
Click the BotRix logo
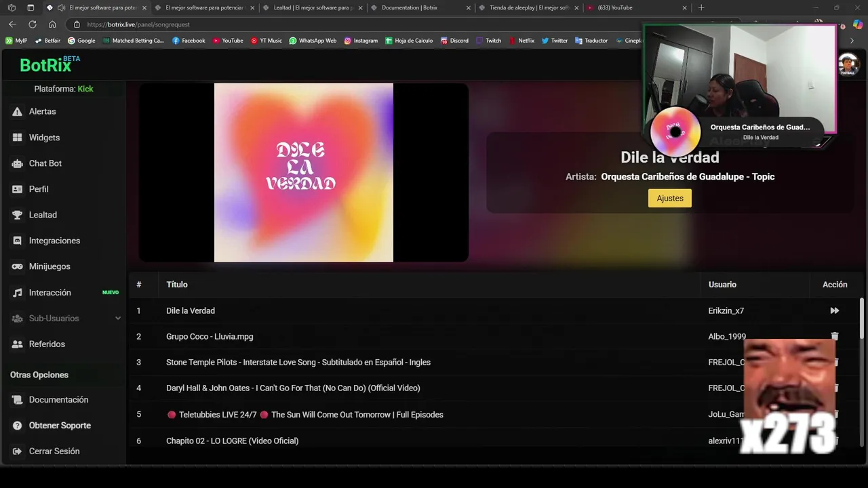50,64
